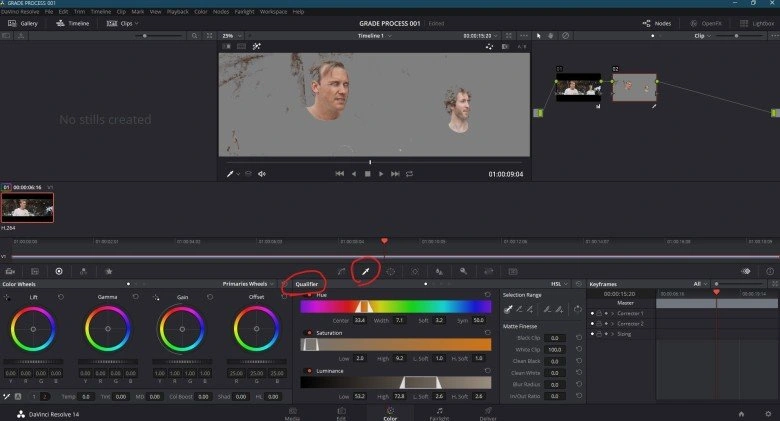This screenshot has height=421, width=780.
Task: Open the Workspace menu
Action: click(x=273, y=11)
